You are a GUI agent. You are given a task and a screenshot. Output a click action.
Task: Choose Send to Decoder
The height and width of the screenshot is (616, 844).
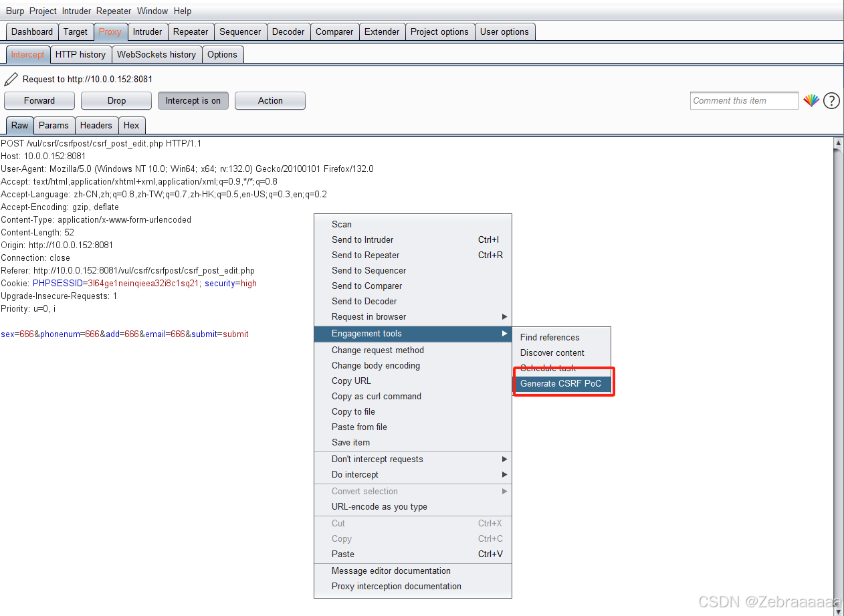[413, 301]
